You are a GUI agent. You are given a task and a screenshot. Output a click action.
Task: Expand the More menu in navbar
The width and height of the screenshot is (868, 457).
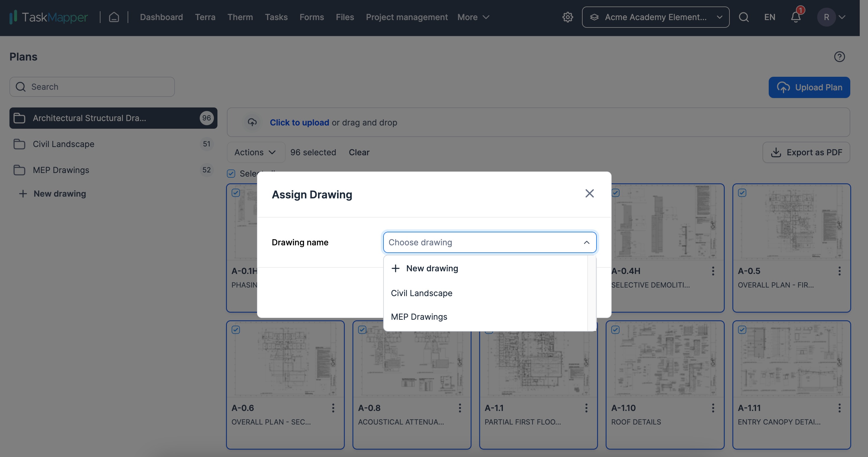[x=473, y=17]
